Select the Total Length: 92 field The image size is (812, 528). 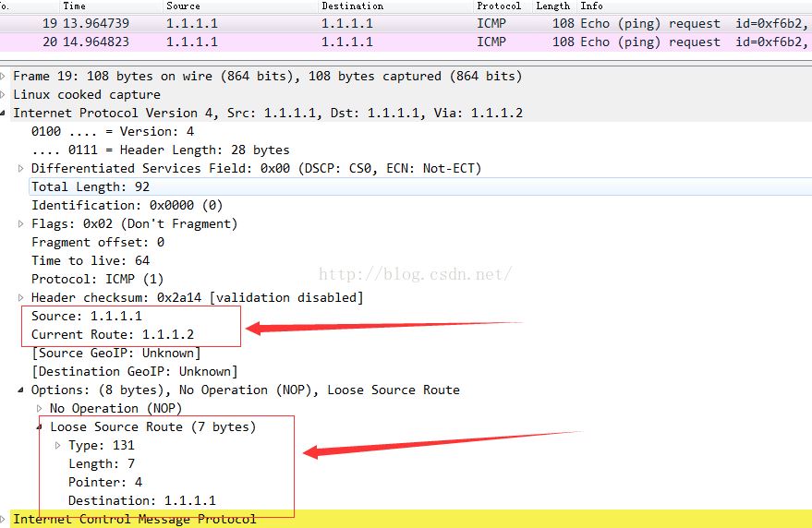pyautogui.click(x=91, y=187)
